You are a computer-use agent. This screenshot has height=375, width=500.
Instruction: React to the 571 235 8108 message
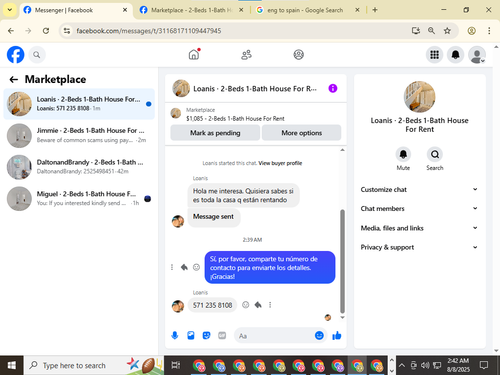pos(246,305)
